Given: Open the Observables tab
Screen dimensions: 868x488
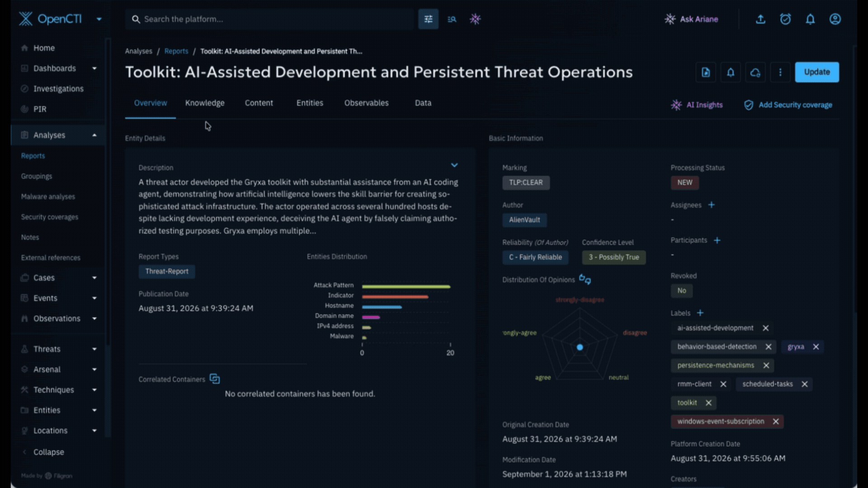Looking at the screenshot, I should coord(367,103).
